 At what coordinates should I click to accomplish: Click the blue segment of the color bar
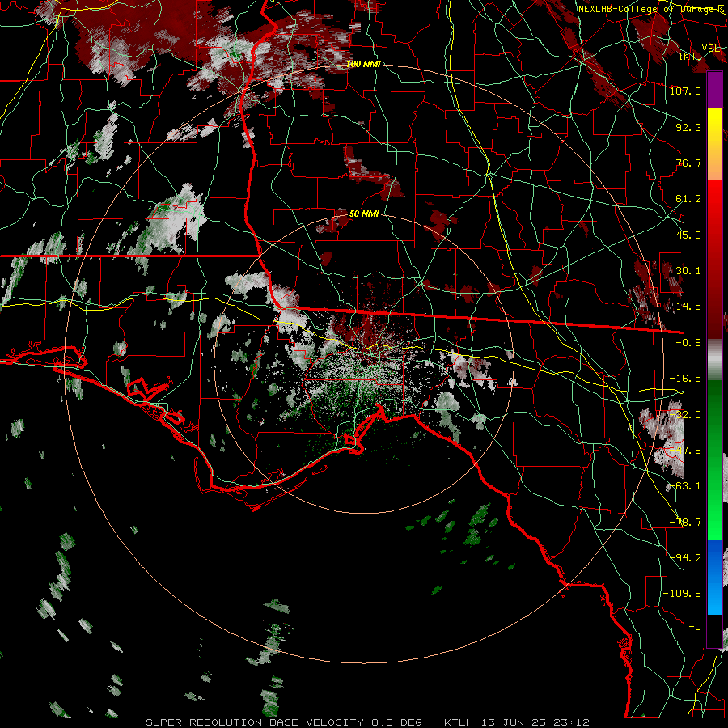click(714, 577)
